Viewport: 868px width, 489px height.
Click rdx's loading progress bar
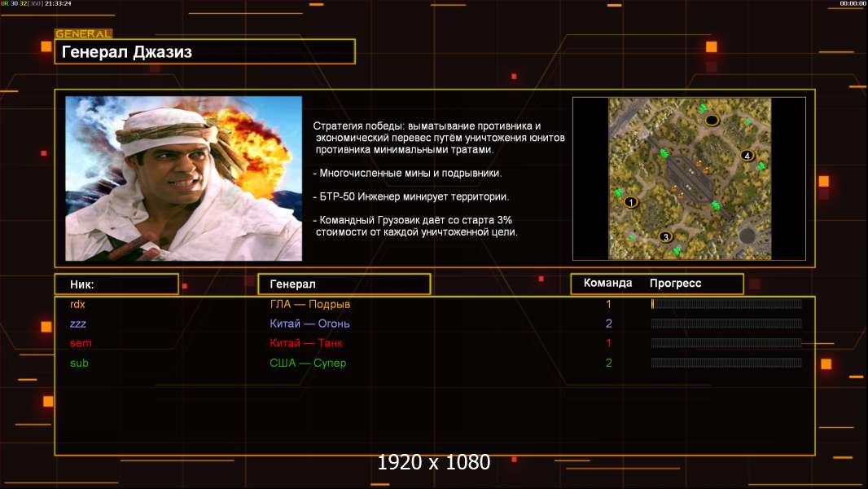726,304
